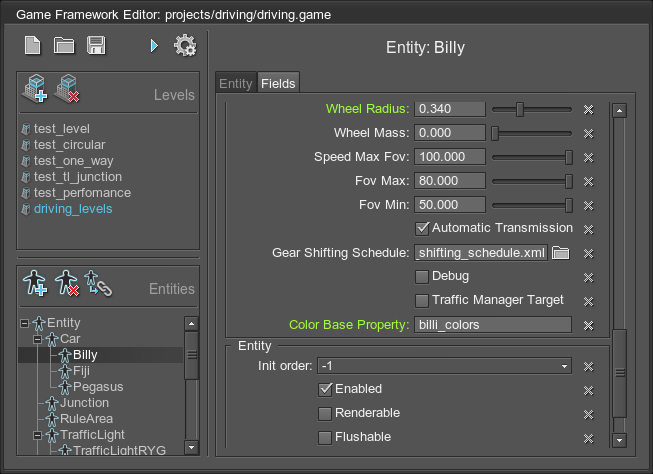Enable the Debug checkbox

coord(422,277)
